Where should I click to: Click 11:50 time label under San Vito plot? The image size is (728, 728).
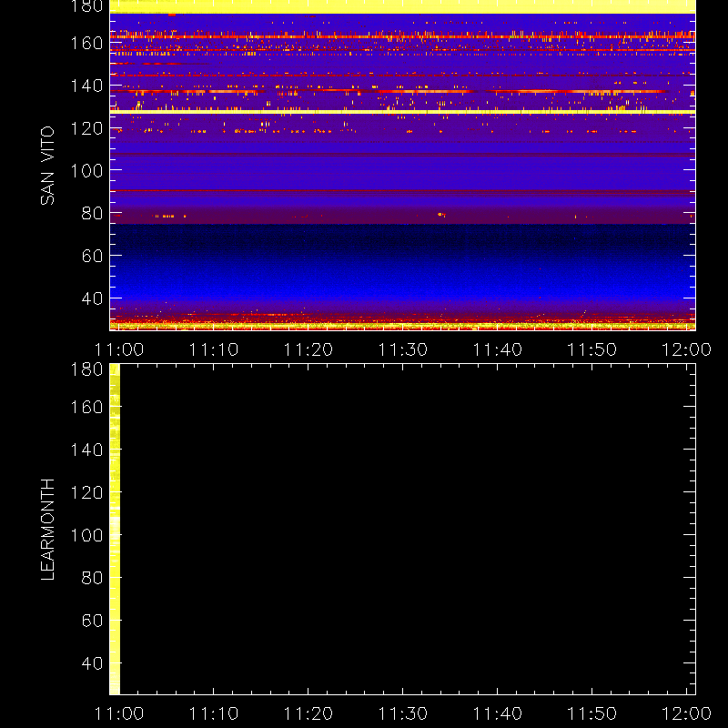592,349
